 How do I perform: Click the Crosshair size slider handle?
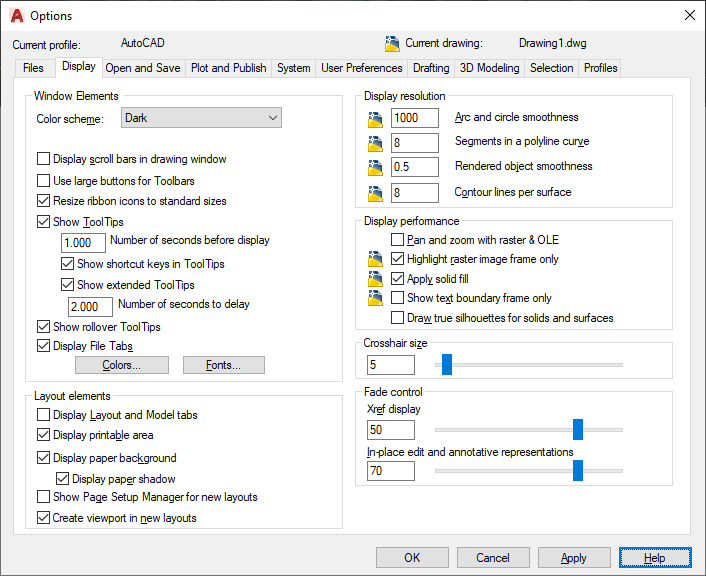[x=447, y=365]
